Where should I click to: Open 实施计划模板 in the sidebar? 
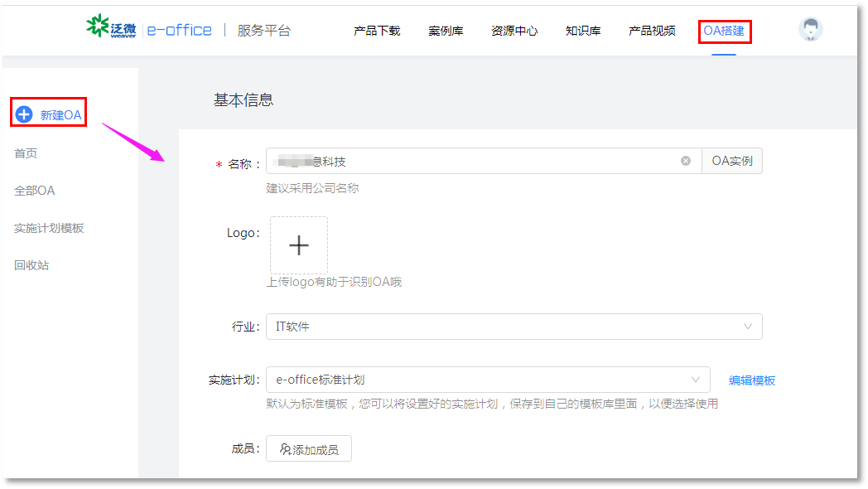49,228
